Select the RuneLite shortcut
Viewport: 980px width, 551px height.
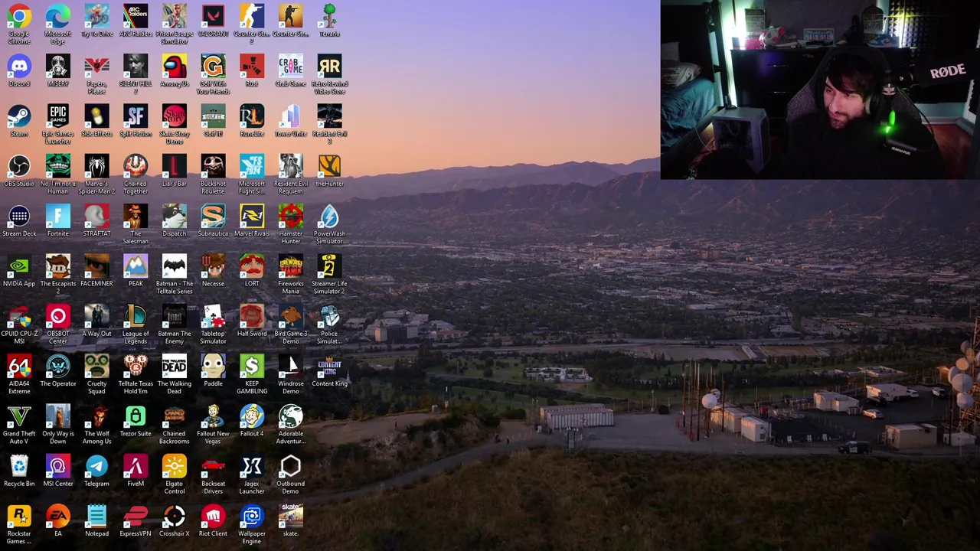(252, 116)
